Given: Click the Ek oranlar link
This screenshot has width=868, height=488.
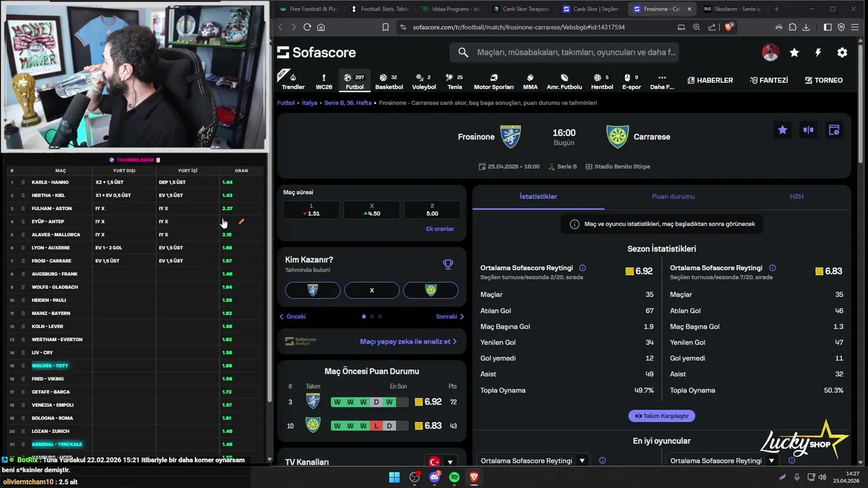Looking at the screenshot, I should 440,229.
